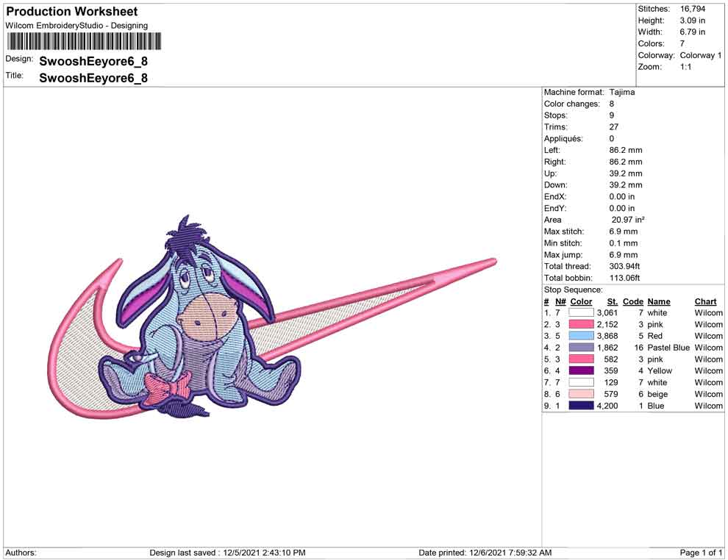The height and width of the screenshot is (560, 728).
Task: Click the Appliqués value '0'
Action: (x=612, y=138)
